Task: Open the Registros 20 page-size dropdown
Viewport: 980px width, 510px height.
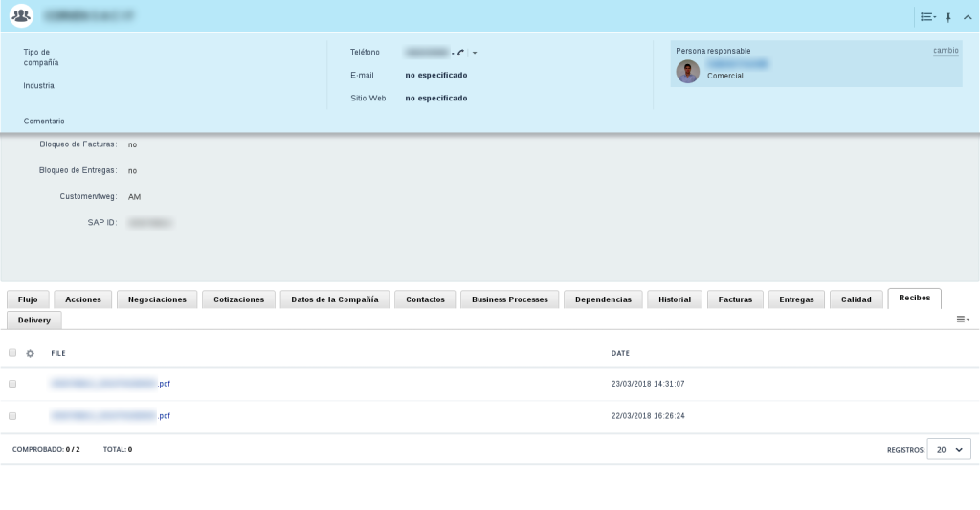Action: 948,450
